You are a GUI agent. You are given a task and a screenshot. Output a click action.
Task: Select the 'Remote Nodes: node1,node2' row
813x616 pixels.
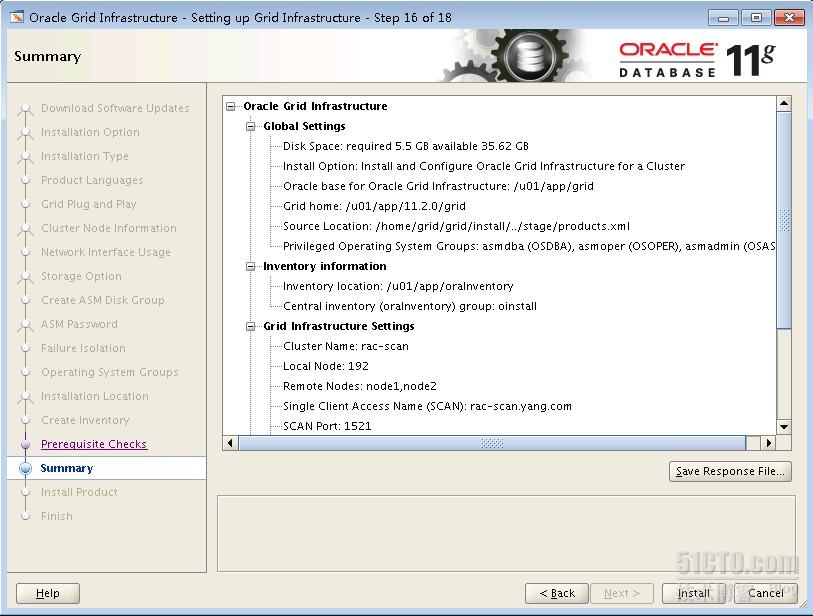(360, 386)
